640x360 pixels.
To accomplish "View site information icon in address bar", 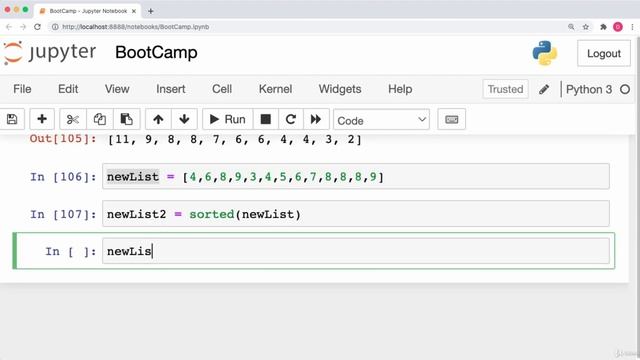I will [x=55, y=27].
